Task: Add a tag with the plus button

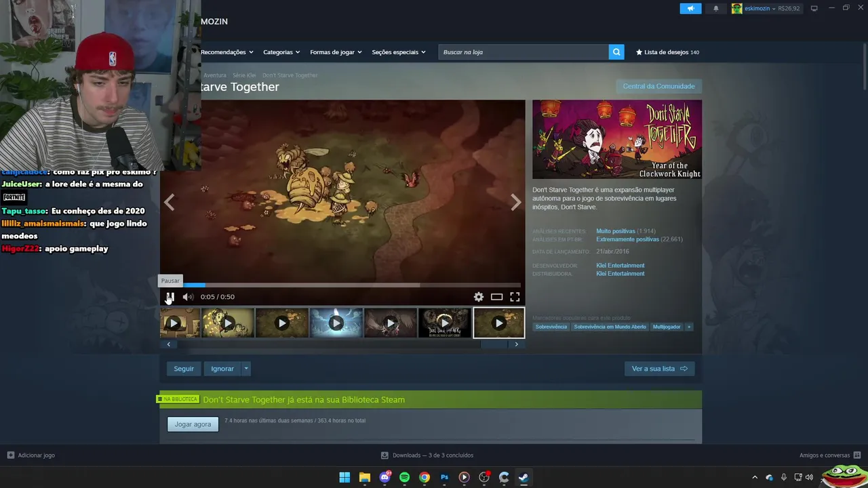Action: click(x=689, y=327)
